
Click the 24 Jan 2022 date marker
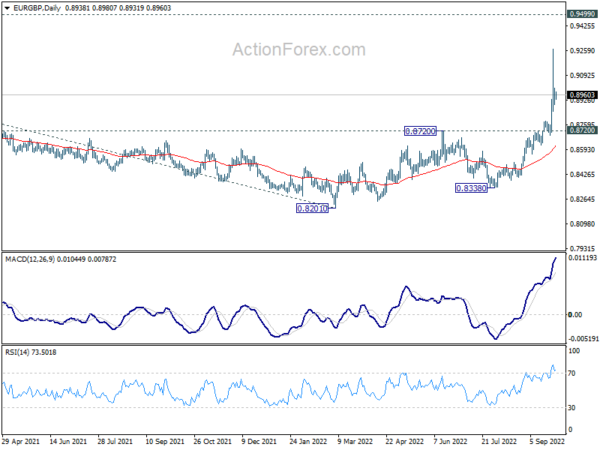(x=308, y=441)
